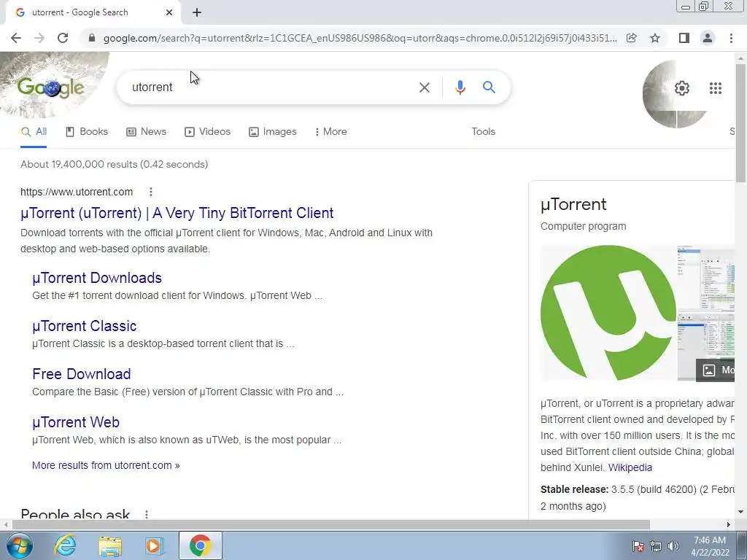Viewport: 747px width, 560px height.
Task: Open a new browser tab
Action: pyautogui.click(x=197, y=12)
